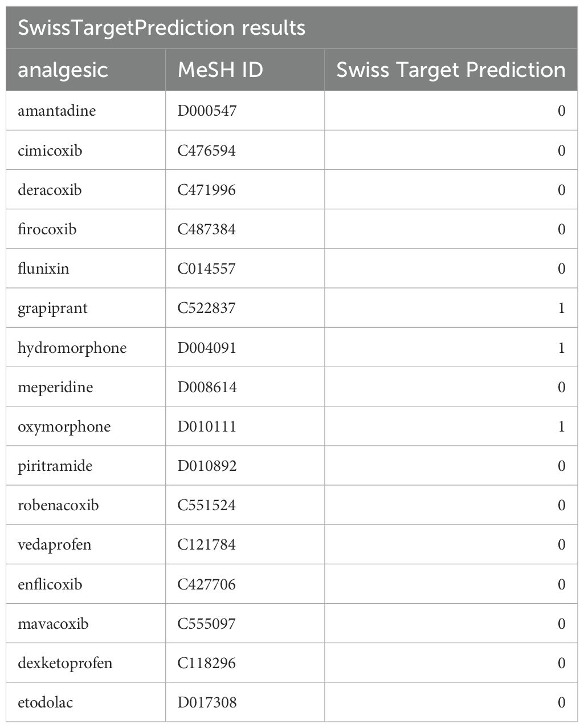This screenshot has height=728, width=584.
Task: Click MeSH ID C427706 for enflicoxib
Action: 206,584
